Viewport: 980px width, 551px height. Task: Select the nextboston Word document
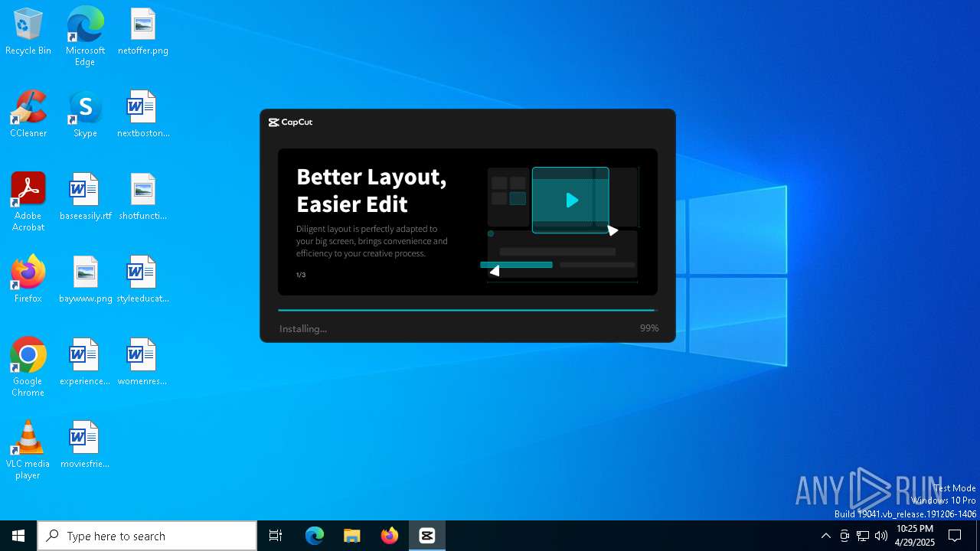(x=142, y=114)
